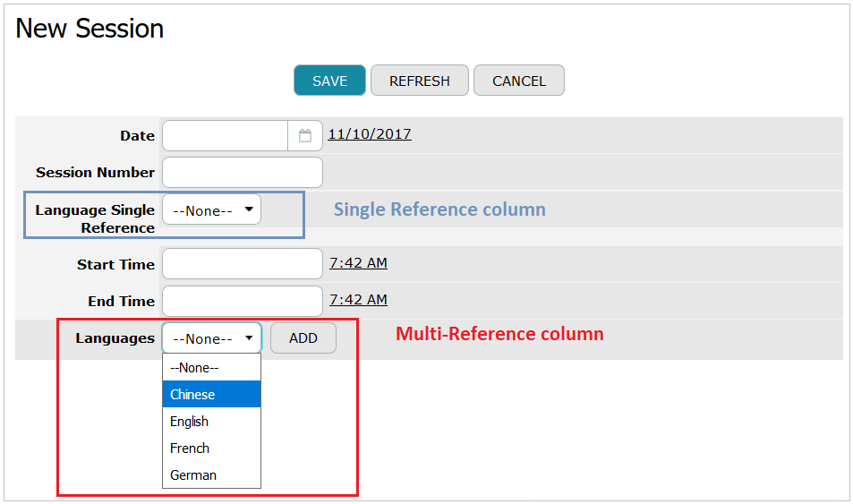Screen dimensions: 853x504
Task: Click the SAVE button
Action: [329, 81]
